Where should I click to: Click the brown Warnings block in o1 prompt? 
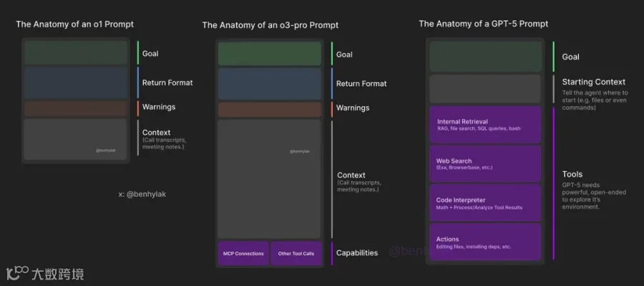click(x=76, y=109)
